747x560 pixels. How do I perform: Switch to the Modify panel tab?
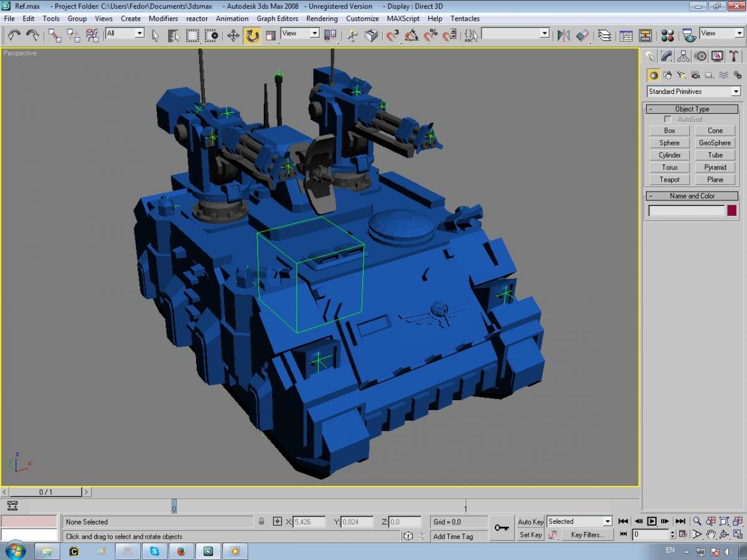(667, 57)
